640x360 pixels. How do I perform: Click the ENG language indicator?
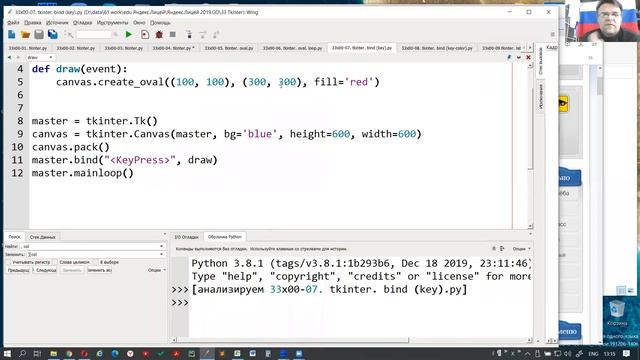pyautogui.click(x=593, y=353)
